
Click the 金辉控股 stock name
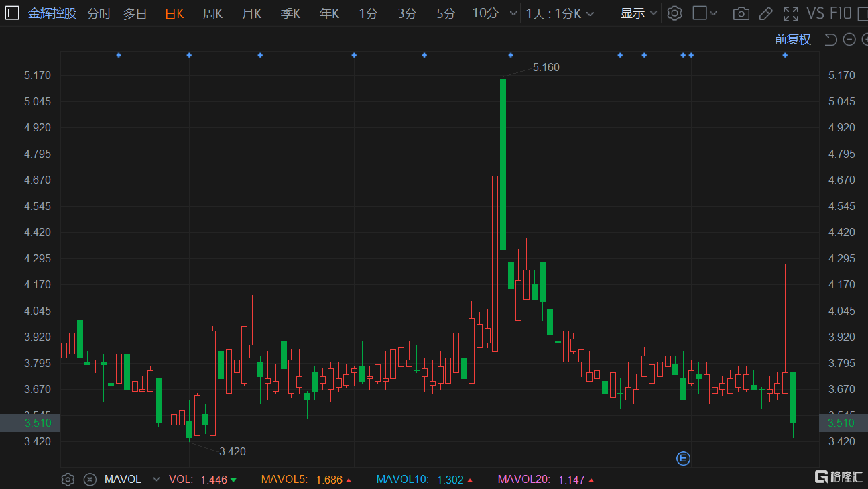tap(52, 13)
